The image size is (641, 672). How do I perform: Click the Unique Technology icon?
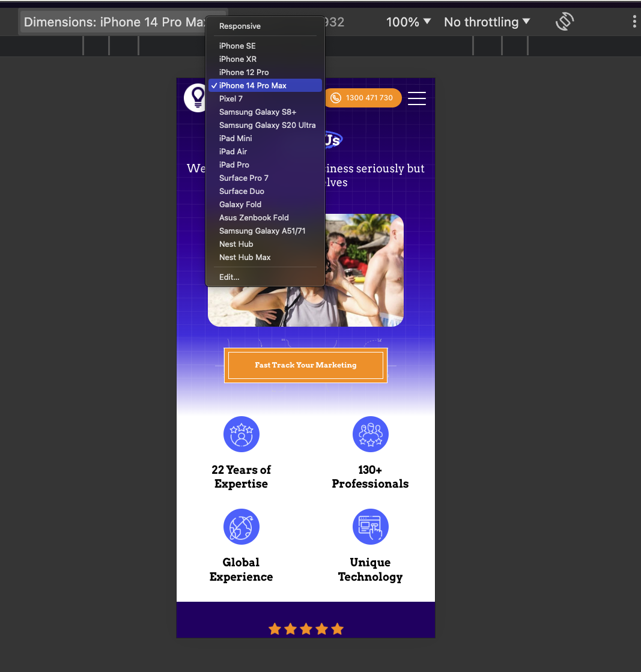(x=370, y=527)
